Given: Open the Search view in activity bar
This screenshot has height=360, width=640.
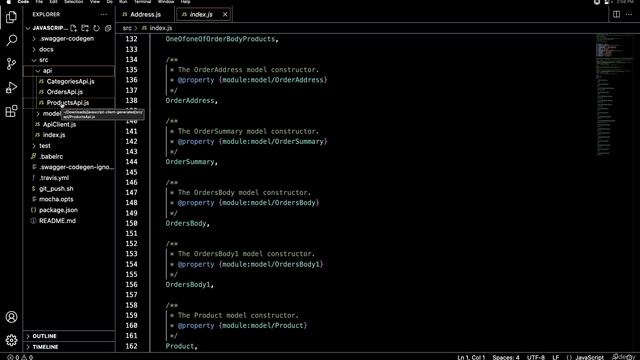Looking at the screenshot, I should click(11, 40).
